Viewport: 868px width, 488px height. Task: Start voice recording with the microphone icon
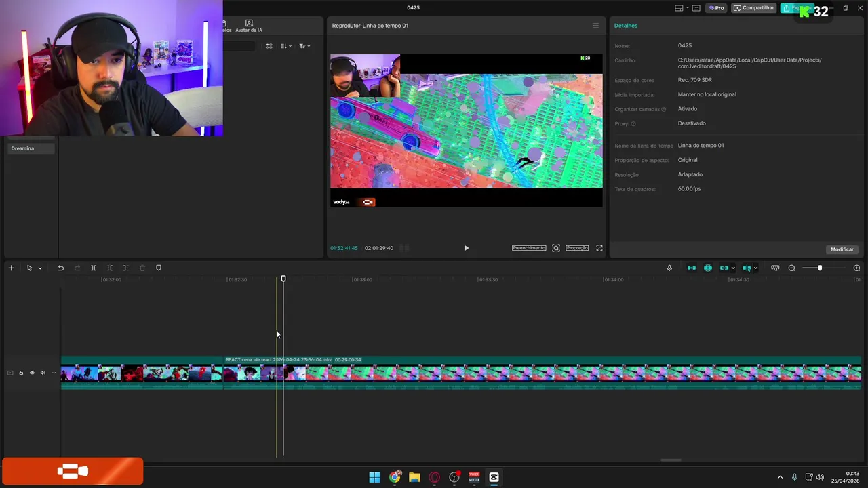click(x=669, y=268)
